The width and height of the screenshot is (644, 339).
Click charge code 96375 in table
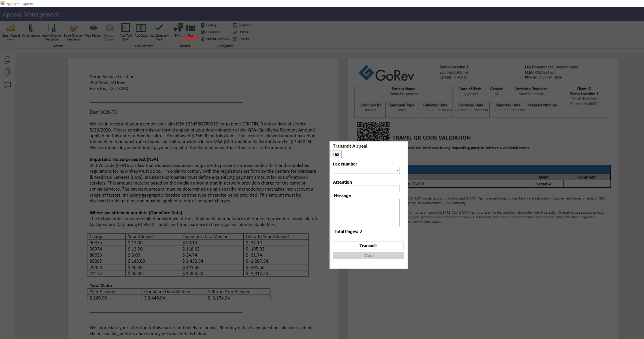96,243
